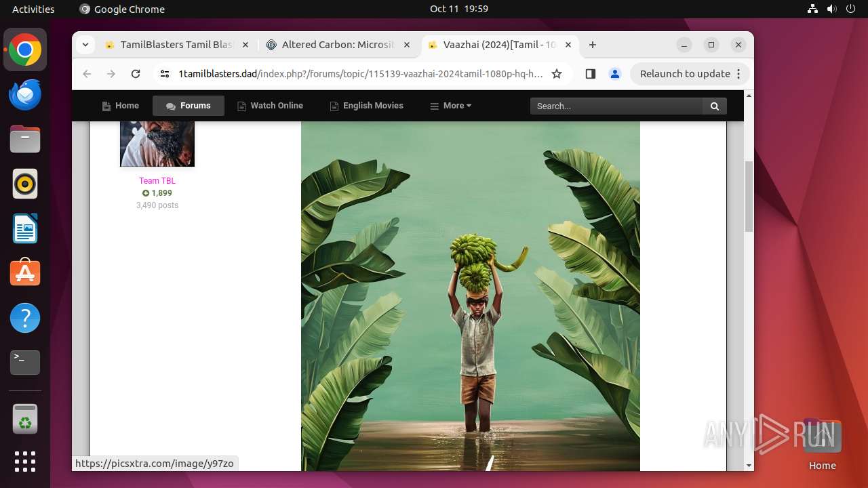
Task: Launch Terminal from the dock
Action: click(25, 363)
